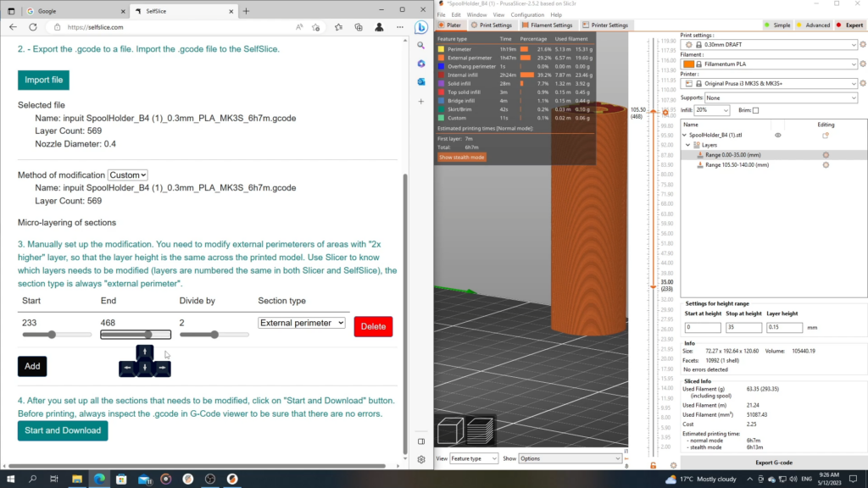Switch to Advanced mode

tap(813, 25)
